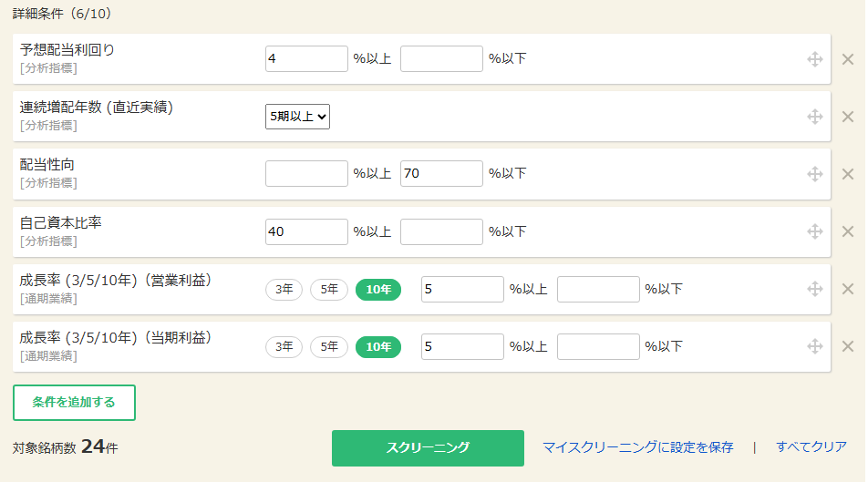Click 配当性向 maximum field showing 70
Image resolution: width=868 pixels, height=482 pixels.
point(441,174)
